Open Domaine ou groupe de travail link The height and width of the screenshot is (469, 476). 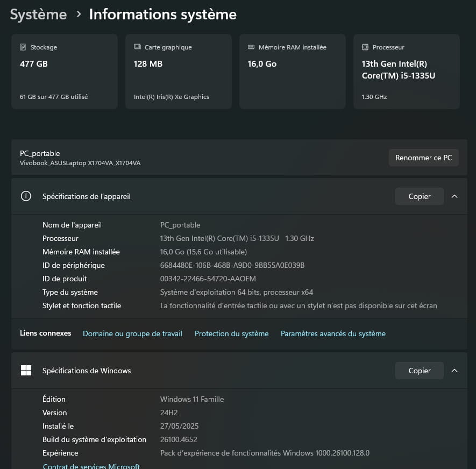pos(132,333)
